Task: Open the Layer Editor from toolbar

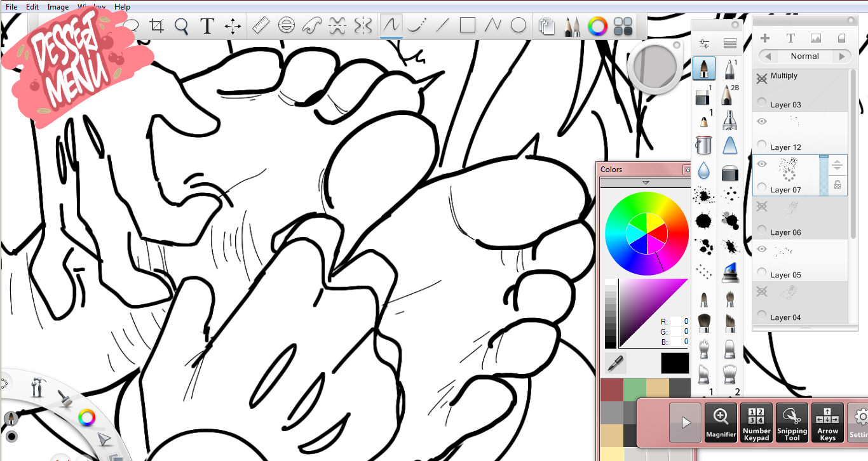Action: click(x=546, y=26)
